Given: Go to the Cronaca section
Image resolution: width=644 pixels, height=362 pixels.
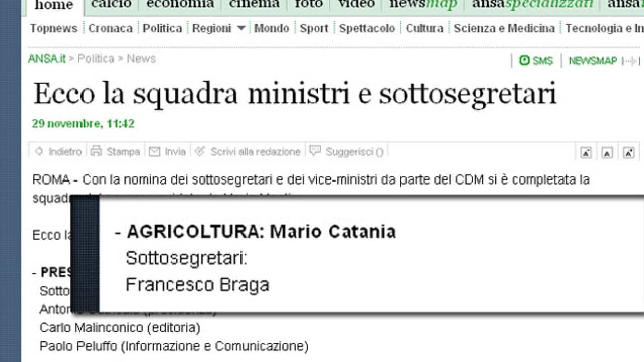Looking at the screenshot, I should click(x=110, y=28).
